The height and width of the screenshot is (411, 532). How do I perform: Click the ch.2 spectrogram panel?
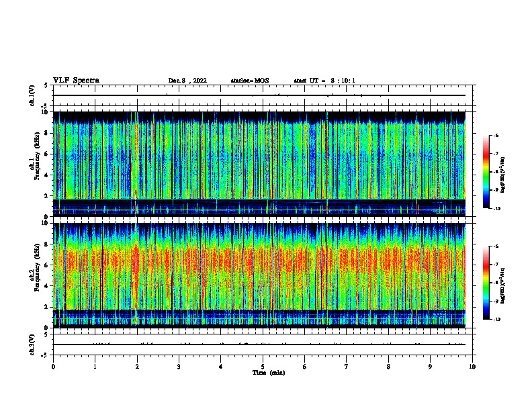(259, 275)
